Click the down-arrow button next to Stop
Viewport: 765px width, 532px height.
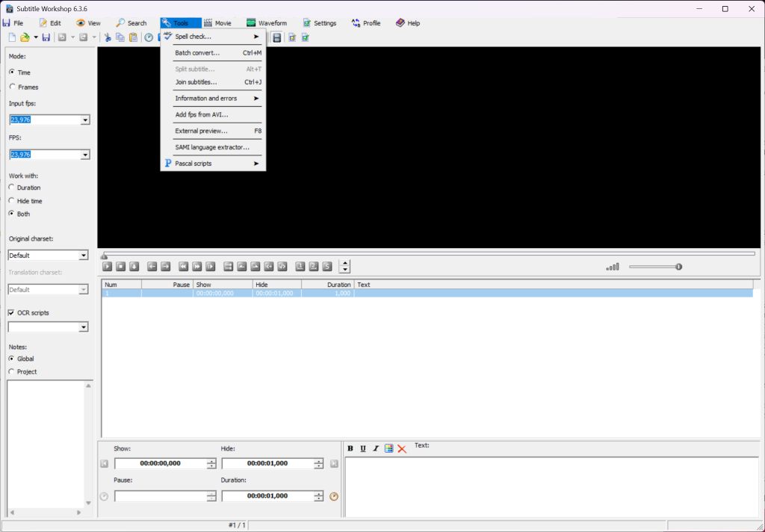pyautogui.click(x=134, y=267)
